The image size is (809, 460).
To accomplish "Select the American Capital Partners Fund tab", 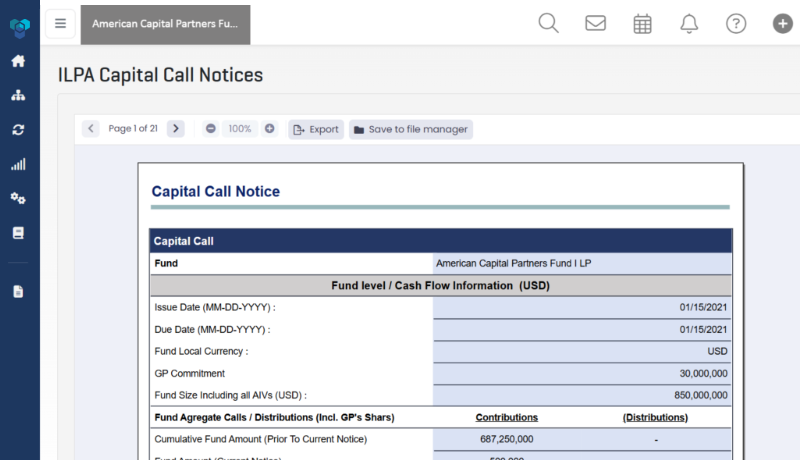I will [165, 24].
